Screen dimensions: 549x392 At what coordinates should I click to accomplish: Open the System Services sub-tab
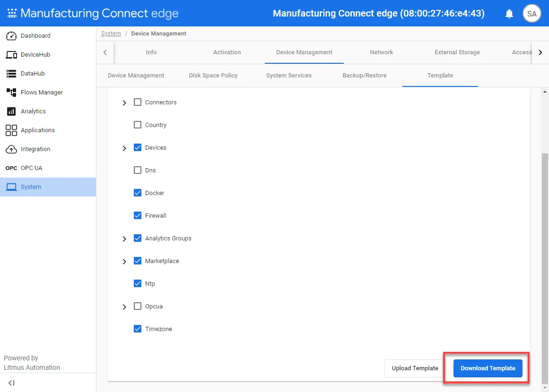289,75
